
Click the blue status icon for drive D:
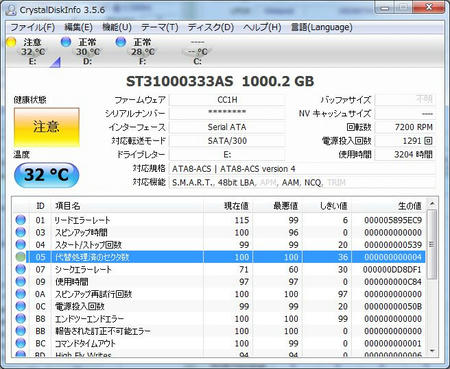(66, 42)
